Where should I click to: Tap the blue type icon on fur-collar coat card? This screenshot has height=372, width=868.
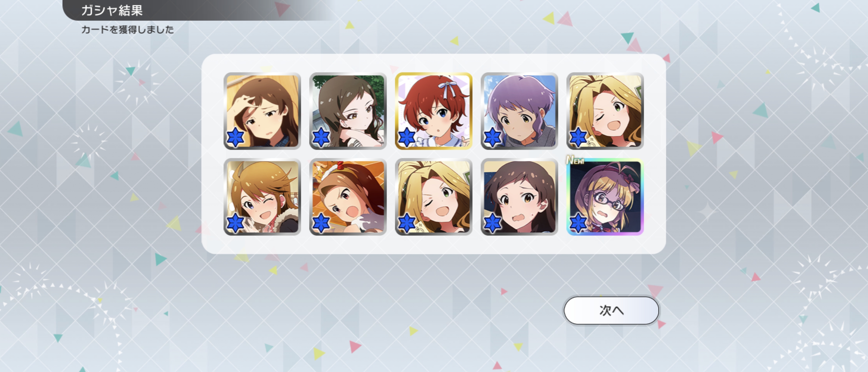pos(236,223)
